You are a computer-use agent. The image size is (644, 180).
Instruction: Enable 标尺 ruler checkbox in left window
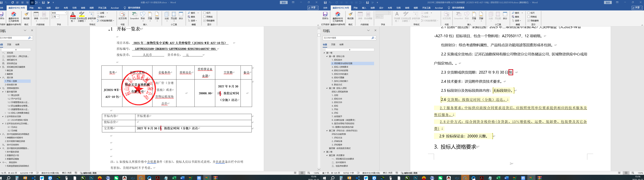click(x=204, y=13)
